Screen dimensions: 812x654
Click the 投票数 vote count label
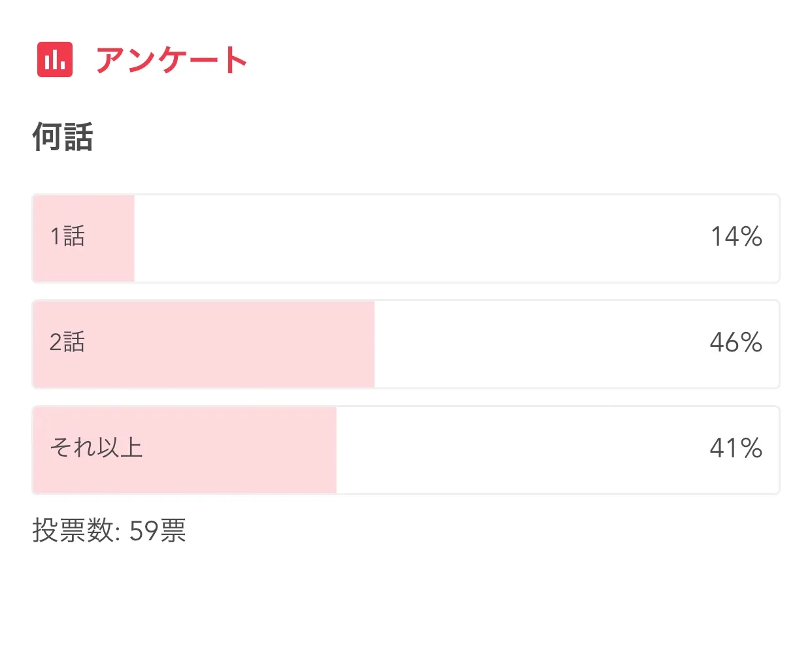pyautogui.click(x=73, y=531)
